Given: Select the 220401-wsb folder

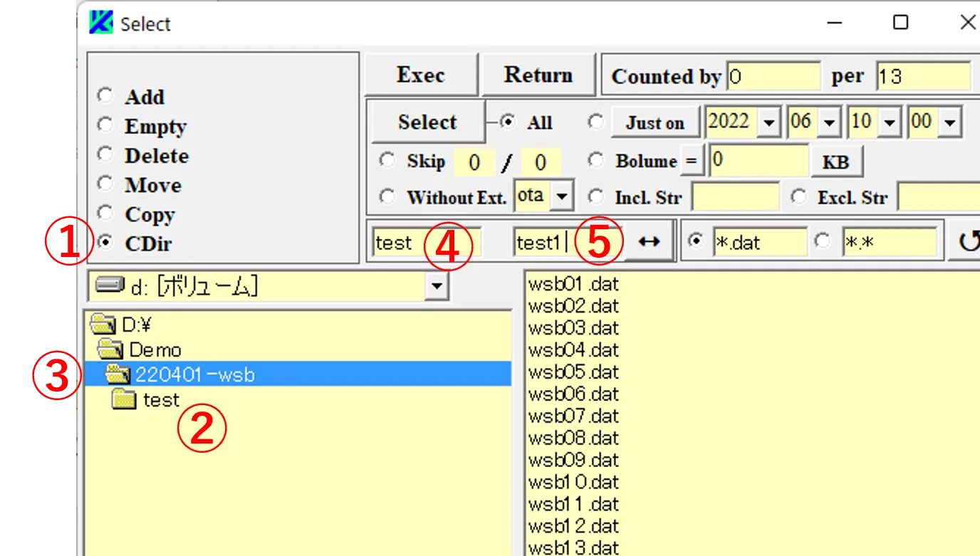Looking at the screenshot, I should [x=298, y=374].
